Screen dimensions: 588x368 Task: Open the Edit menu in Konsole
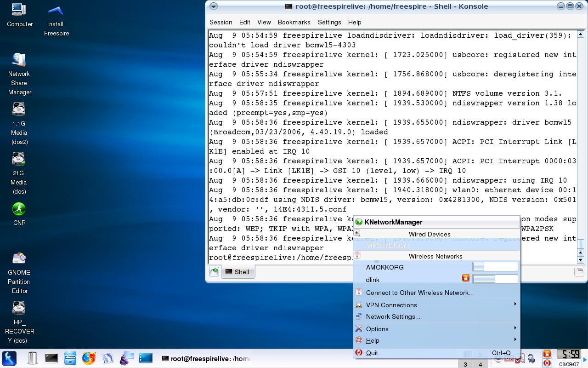(x=244, y=22)
